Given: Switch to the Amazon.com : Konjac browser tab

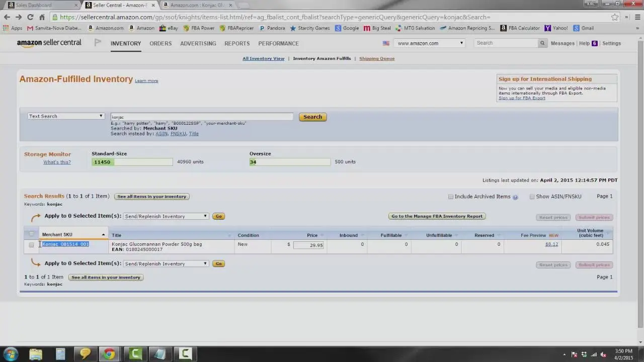Looking at the screenshot, I should [197, 5].
